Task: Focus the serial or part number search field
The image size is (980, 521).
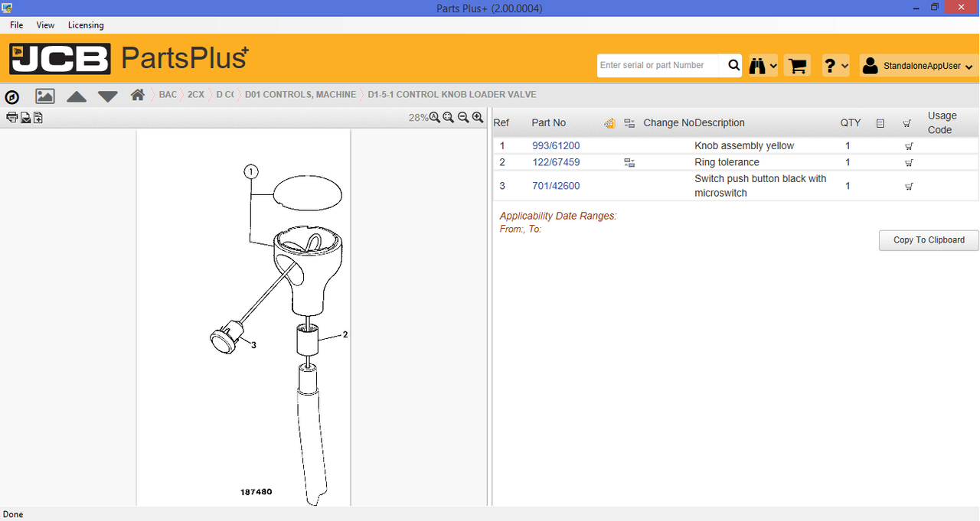Action: click(x=660, y=66)
